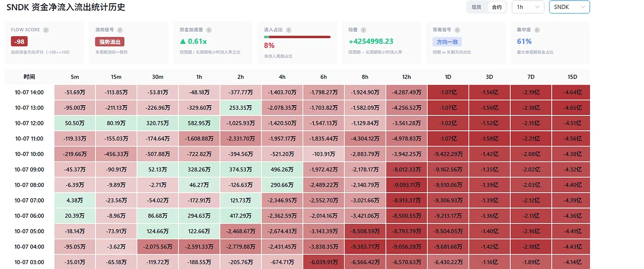Click the -2,075.56万 cell
The height and width of the screenshot is (269, 644).
[x=158, y=247]
